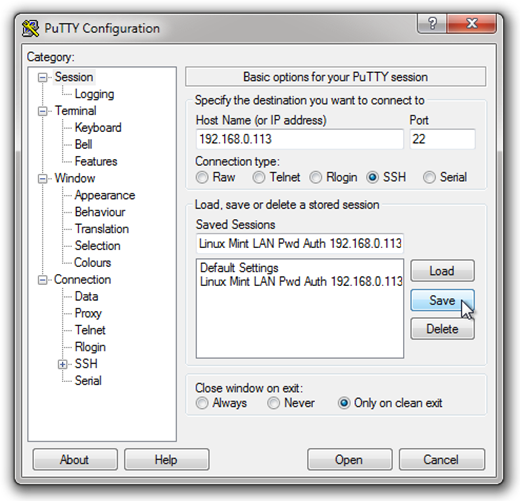
Task: Open the Session category
Action: (74, 77)
